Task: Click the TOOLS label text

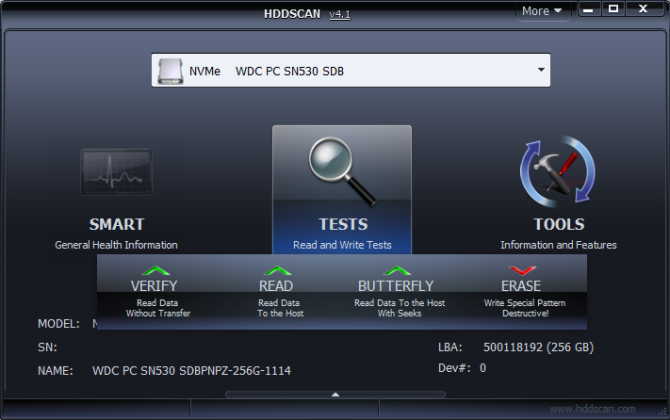Action: (x=559, y=224)
